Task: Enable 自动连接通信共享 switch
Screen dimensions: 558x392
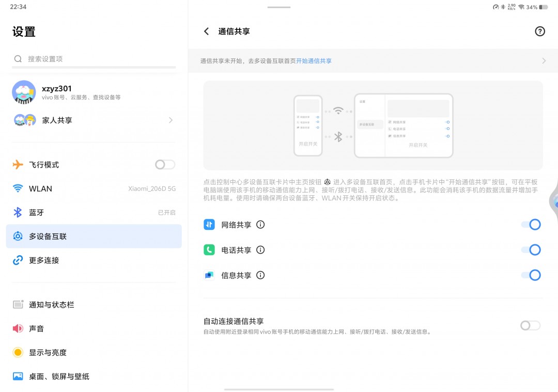Action: tap(530, 325)
